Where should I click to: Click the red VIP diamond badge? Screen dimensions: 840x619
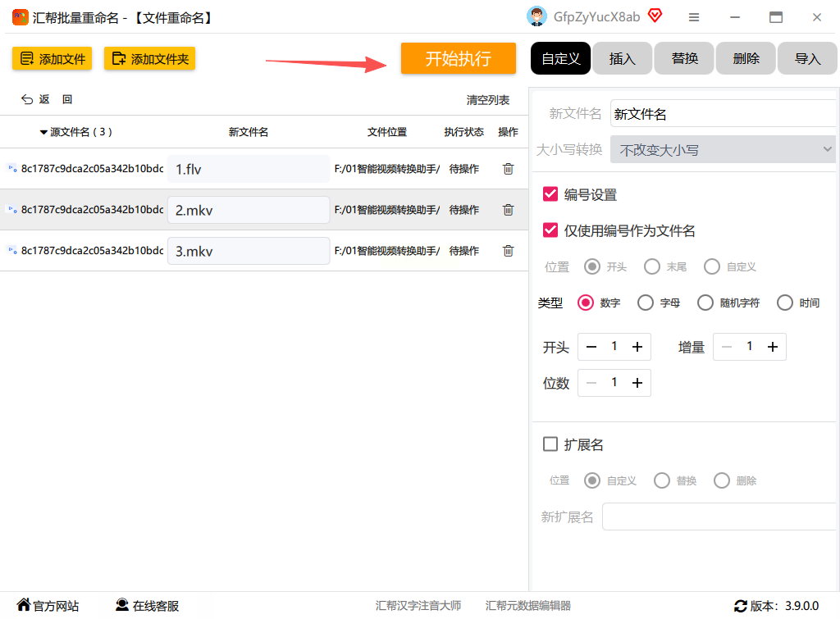[655, 16]
